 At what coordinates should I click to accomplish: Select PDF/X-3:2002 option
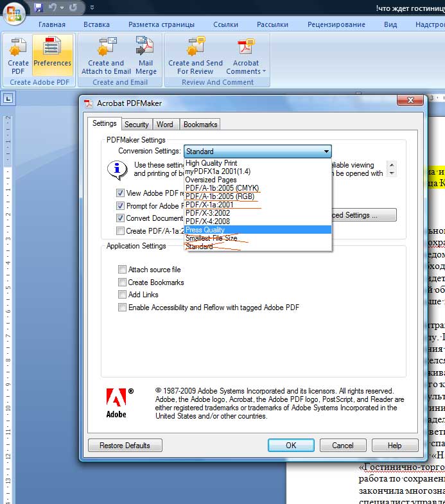[258, 213]
